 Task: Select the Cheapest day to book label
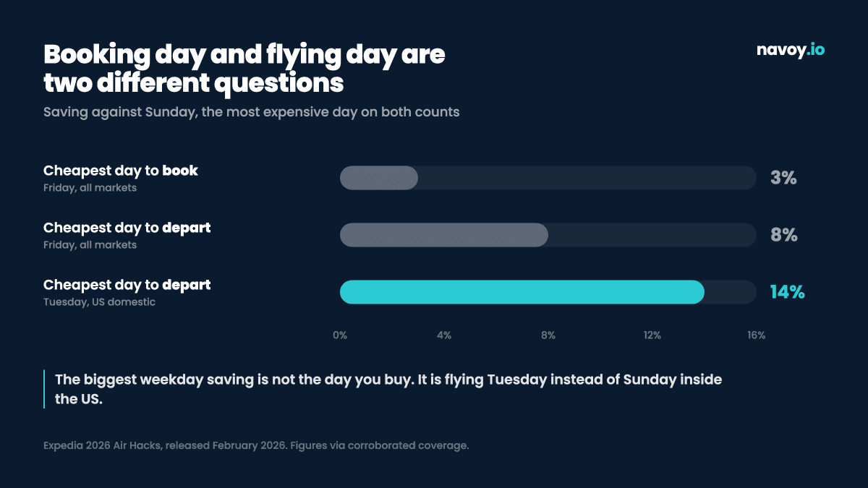tap(121, 171)
